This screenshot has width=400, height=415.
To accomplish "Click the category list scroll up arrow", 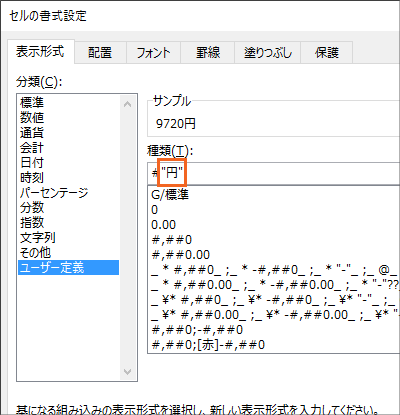I will tap(127, 104).
